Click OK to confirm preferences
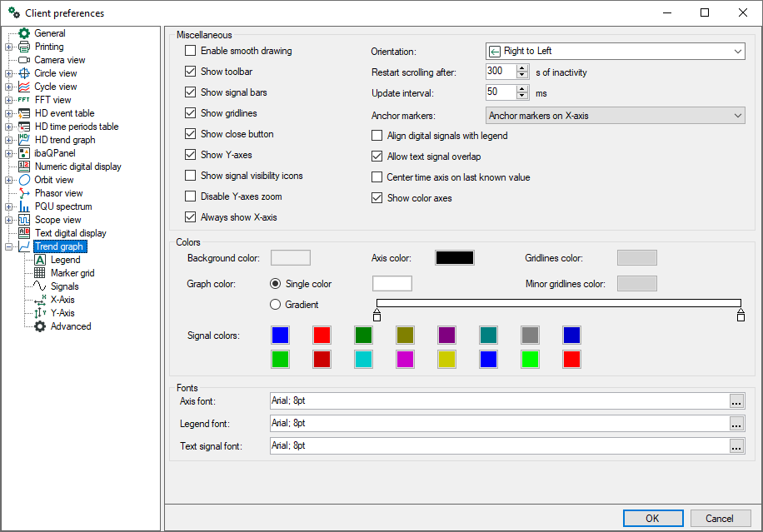The image size is (763, 532). pos(652,518)
